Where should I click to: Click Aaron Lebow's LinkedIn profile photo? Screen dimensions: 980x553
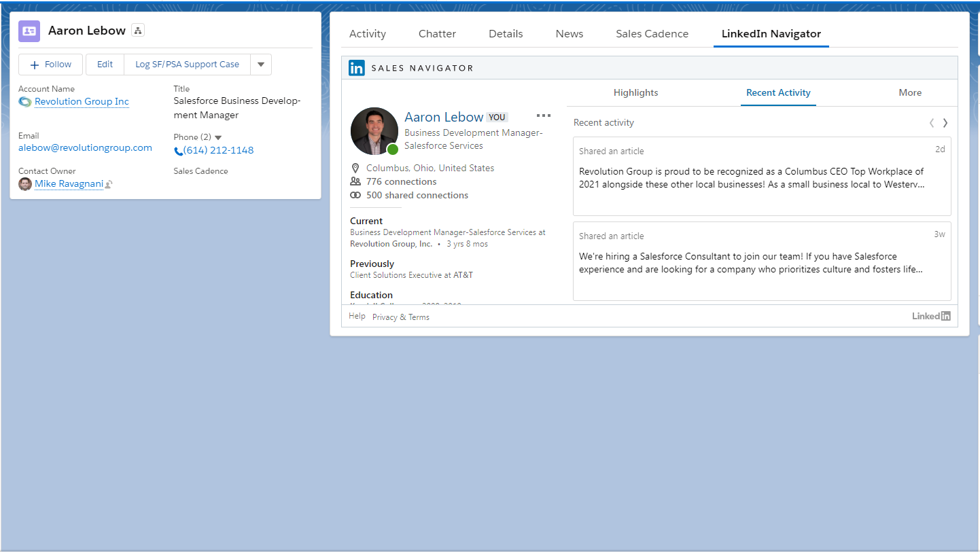point(374,131)
